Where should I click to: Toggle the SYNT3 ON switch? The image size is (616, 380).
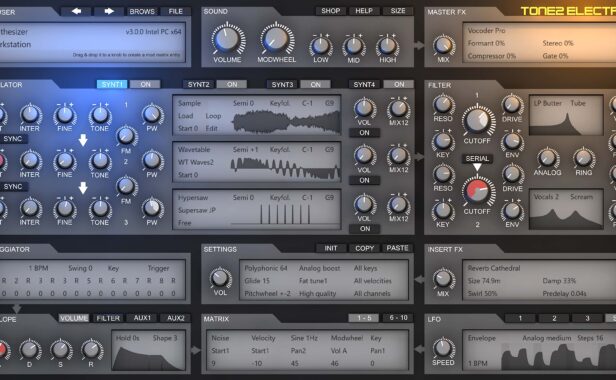315,84
